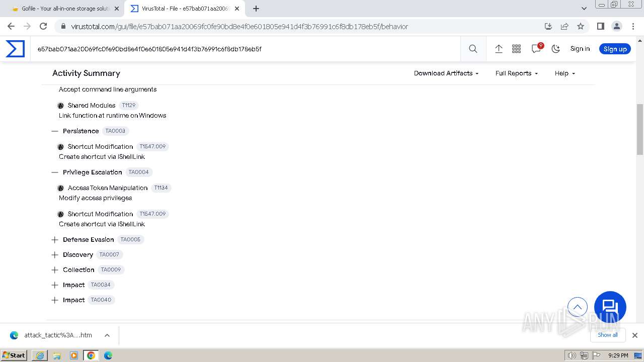Open the tab search dropdown chevron

[x=584, y=9]
